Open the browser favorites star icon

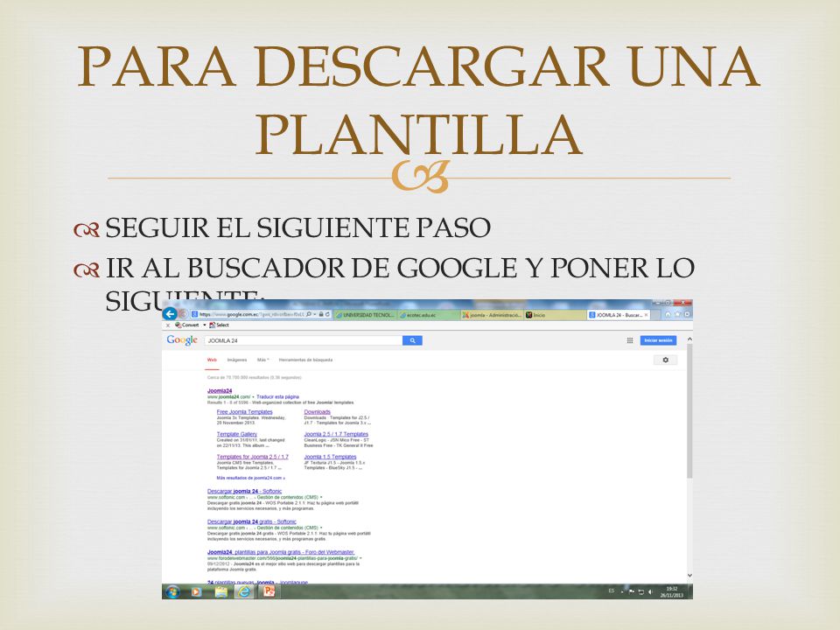pyautogui.click(x=677, y=314)
